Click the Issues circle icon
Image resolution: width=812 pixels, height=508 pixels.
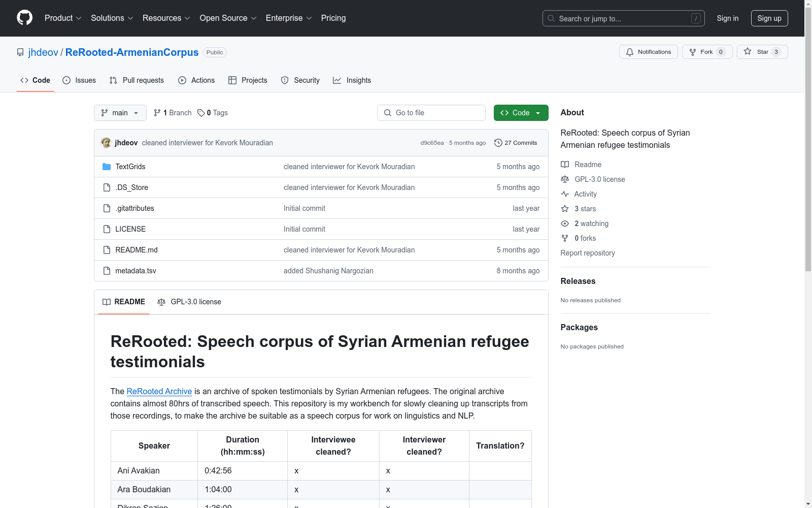[x=66, y=80]
